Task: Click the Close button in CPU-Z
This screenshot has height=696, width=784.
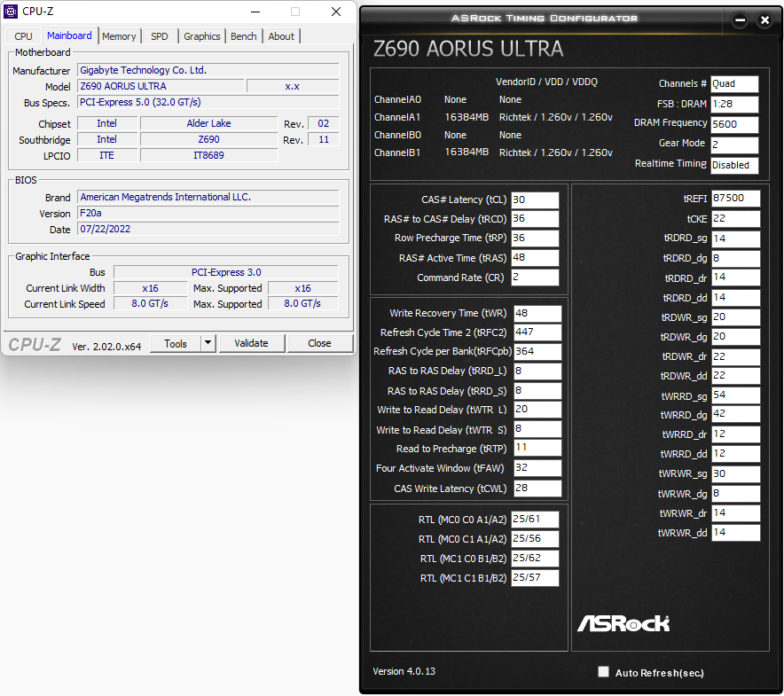Action: pos(319,343)
